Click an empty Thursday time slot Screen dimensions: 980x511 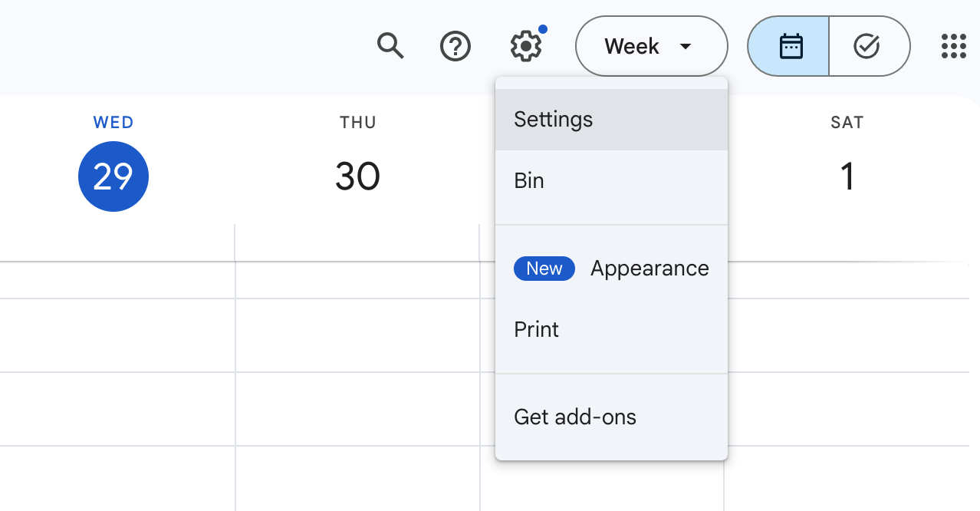(357, 335)
